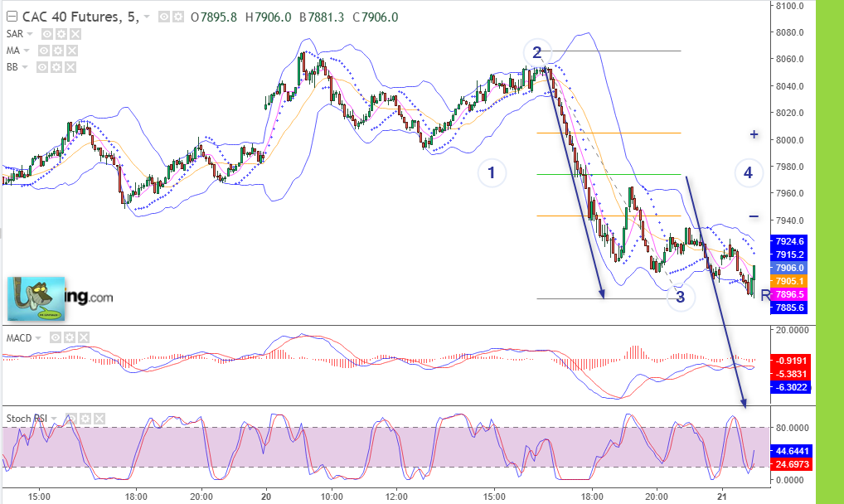This screenshot has width=844, height=504.
Task: Click the high value H7906.0
Action: tap(268, 17)
